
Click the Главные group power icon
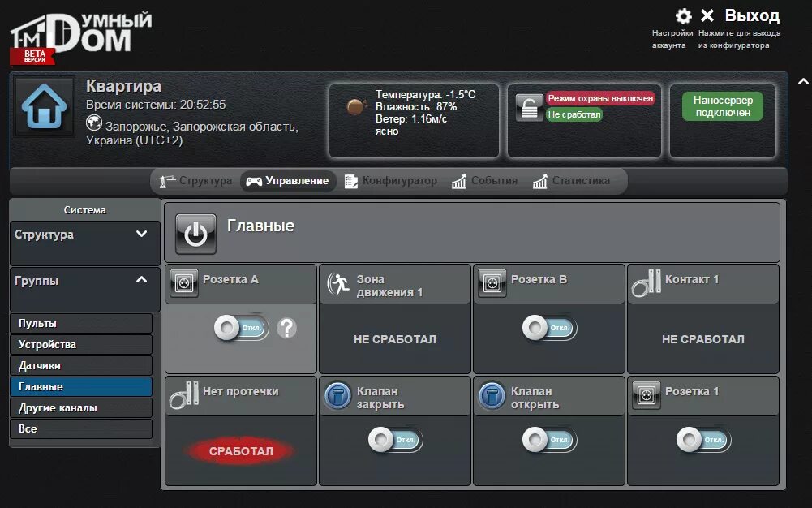point(195,234)
